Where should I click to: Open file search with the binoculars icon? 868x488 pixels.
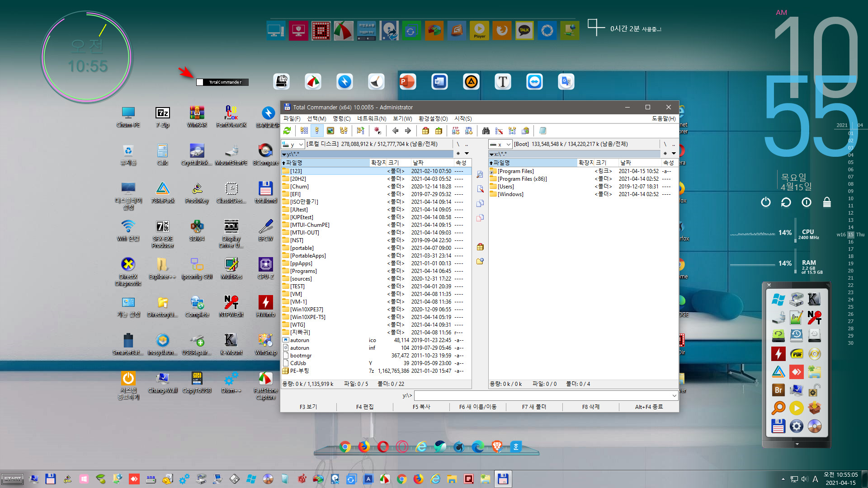(486, 131)
